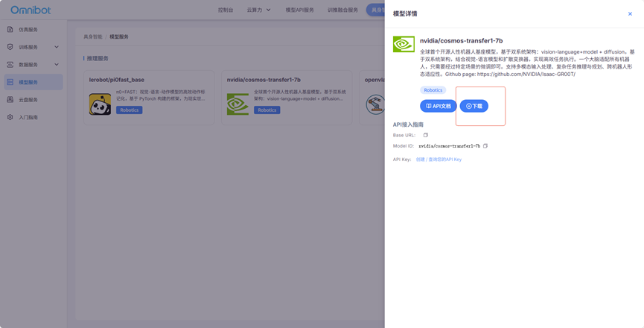644x328 pixels.
Task: Copy the Base URL with its copy icon
Action: coord(426,135)
